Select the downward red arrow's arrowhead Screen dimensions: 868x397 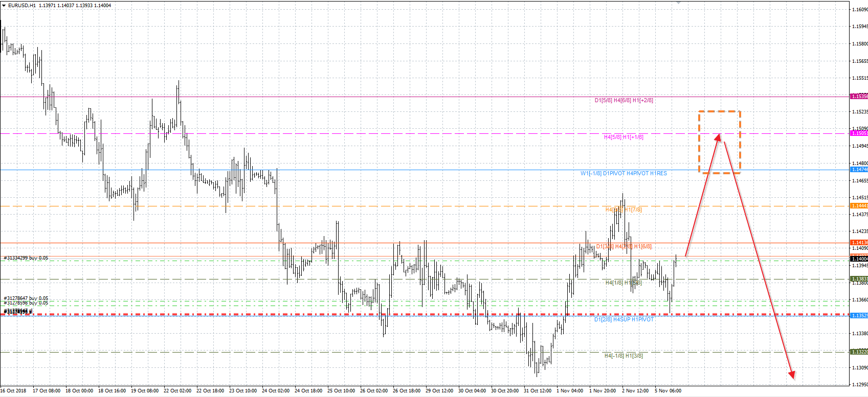[791, 375]
